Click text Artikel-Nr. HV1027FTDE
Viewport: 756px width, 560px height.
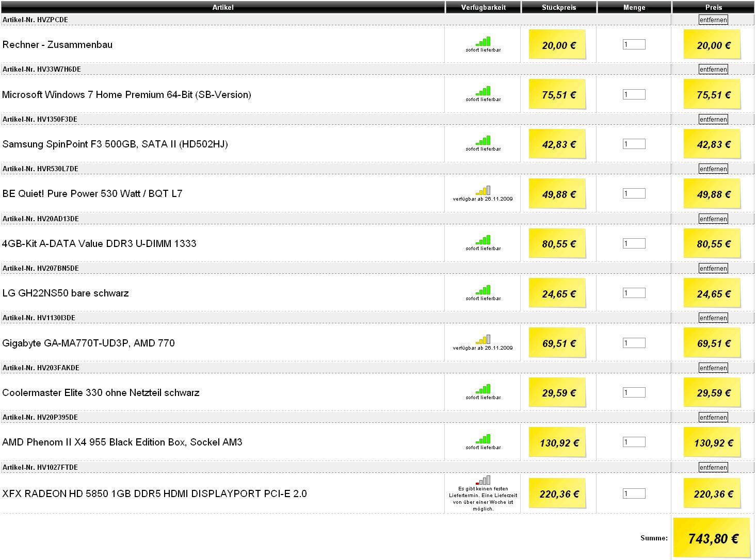tap(40, 467)
